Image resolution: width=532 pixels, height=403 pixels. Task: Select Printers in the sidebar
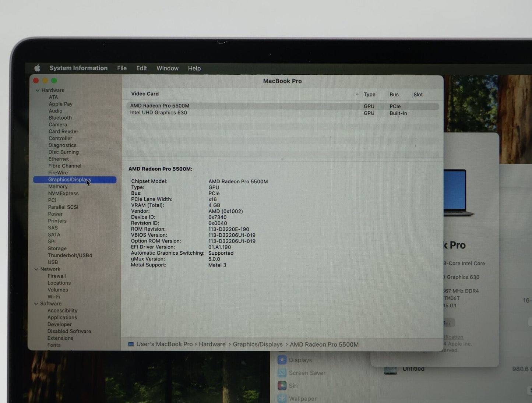pos(57,221)
